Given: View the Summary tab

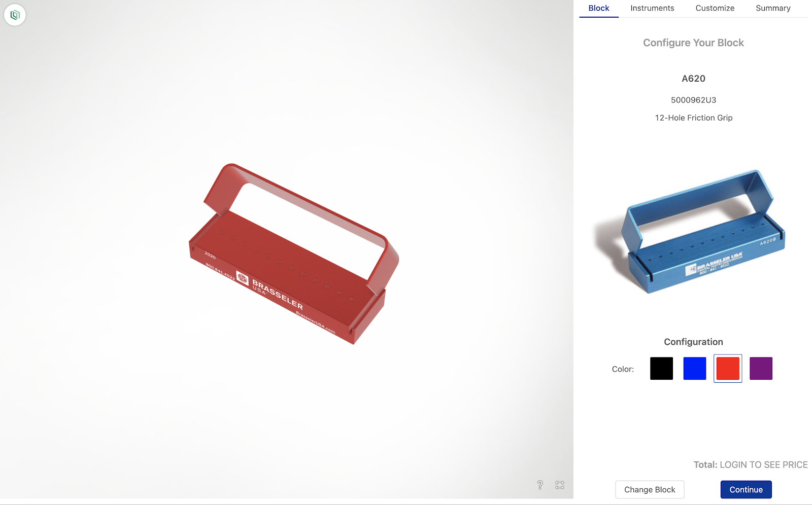Looking at the screenshot, I should 773,8.
